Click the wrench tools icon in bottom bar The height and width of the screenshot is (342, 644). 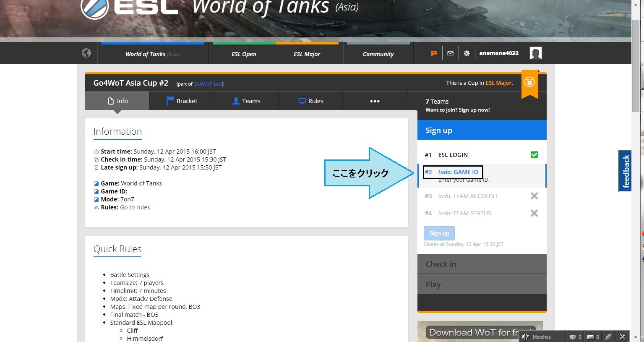623,337
